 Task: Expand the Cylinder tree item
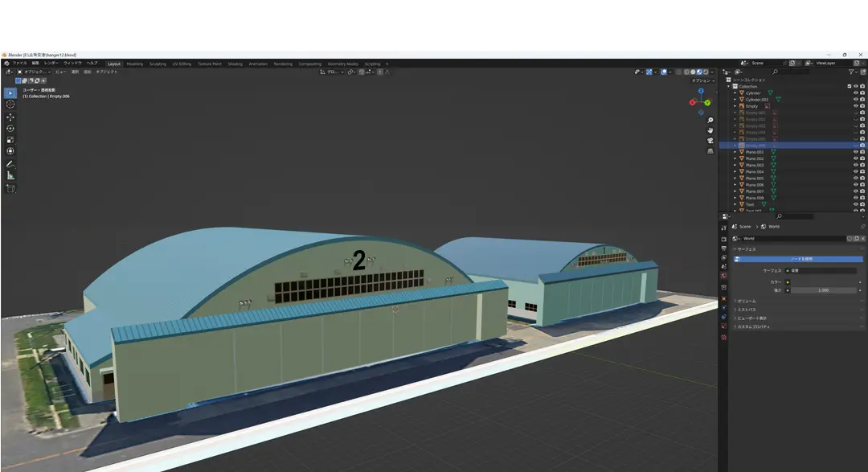pyautogui.click(x=735, y=93)
